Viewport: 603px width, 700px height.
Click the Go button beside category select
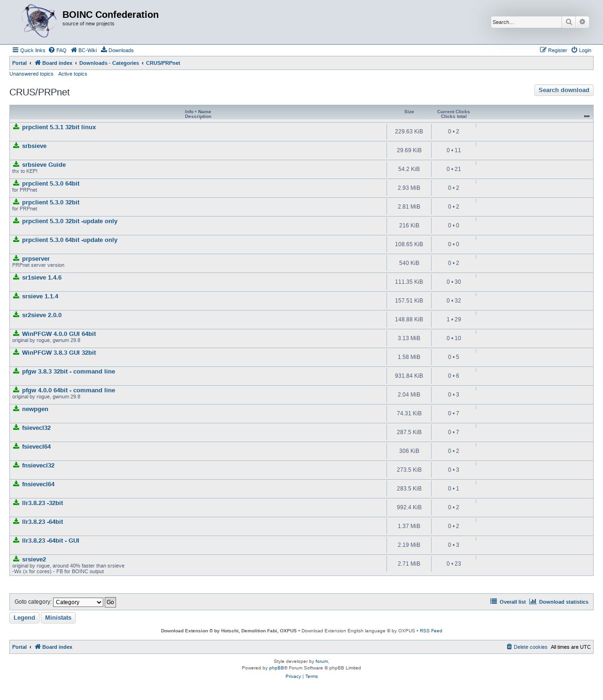pos(110,602)
